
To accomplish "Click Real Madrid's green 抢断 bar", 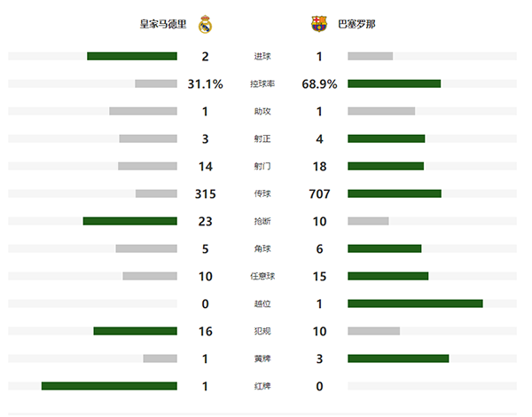I will 130,221.
